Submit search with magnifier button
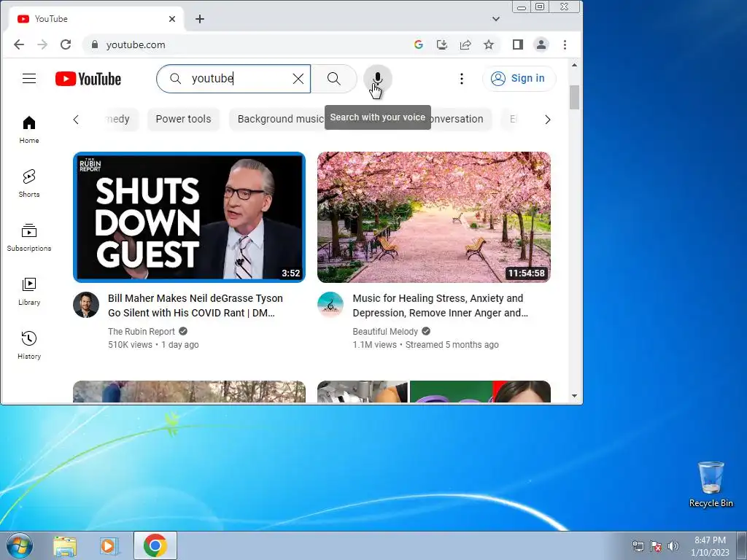The height and width of the screenshot is (560, 747). click(x=334, y=79)
